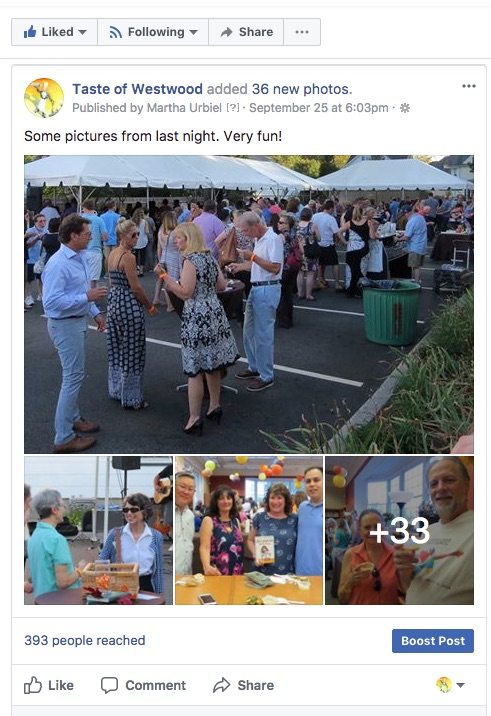Open the Taste of Westwood profile picture
Image resolution: width=491 pixels, height=716 pixels.
[x=44, y=98]
